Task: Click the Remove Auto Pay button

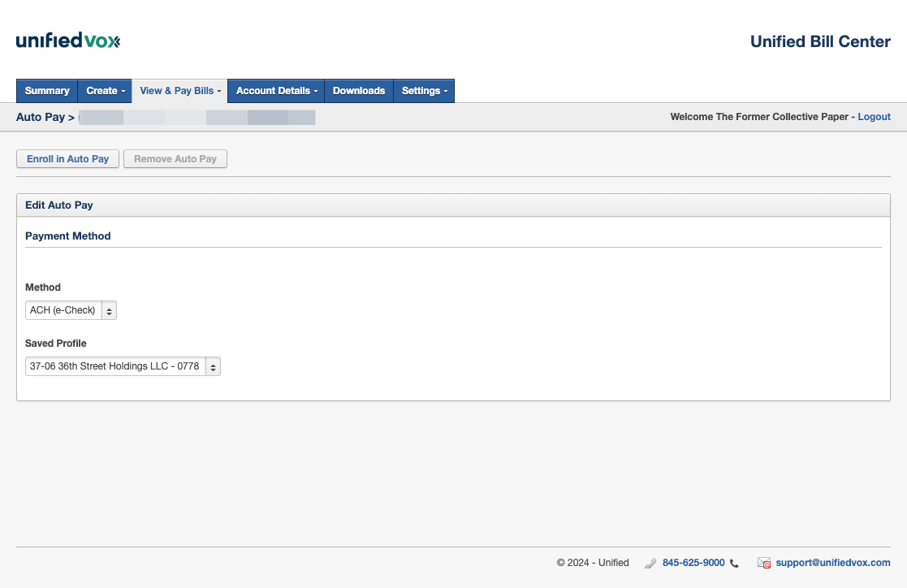Action: [x=175, y=158]
